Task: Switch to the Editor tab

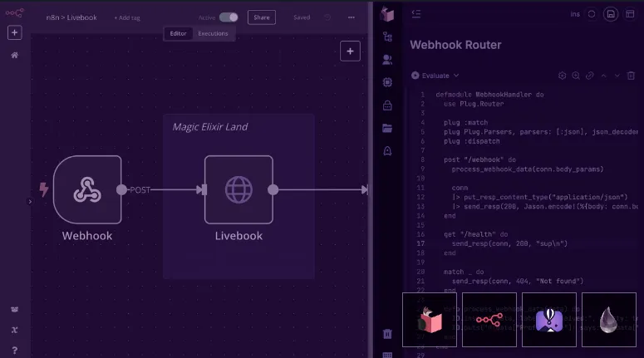Action: coord(179,33)
